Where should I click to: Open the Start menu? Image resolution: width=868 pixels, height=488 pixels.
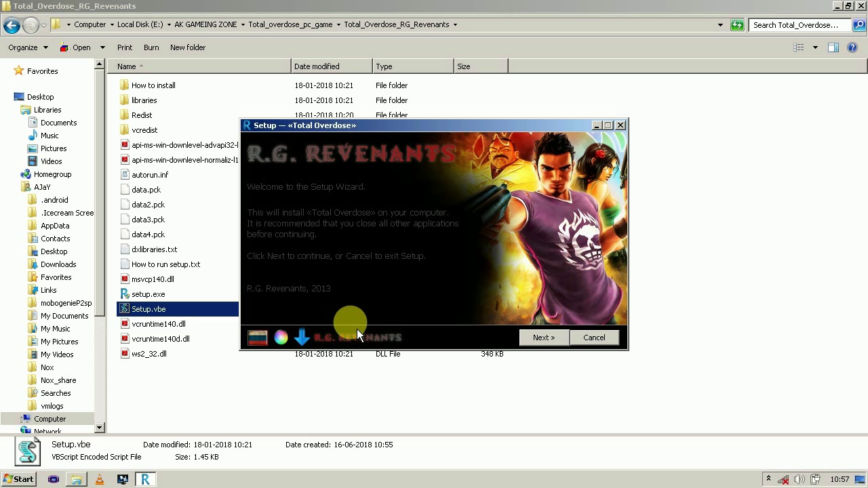coord(18,479)
